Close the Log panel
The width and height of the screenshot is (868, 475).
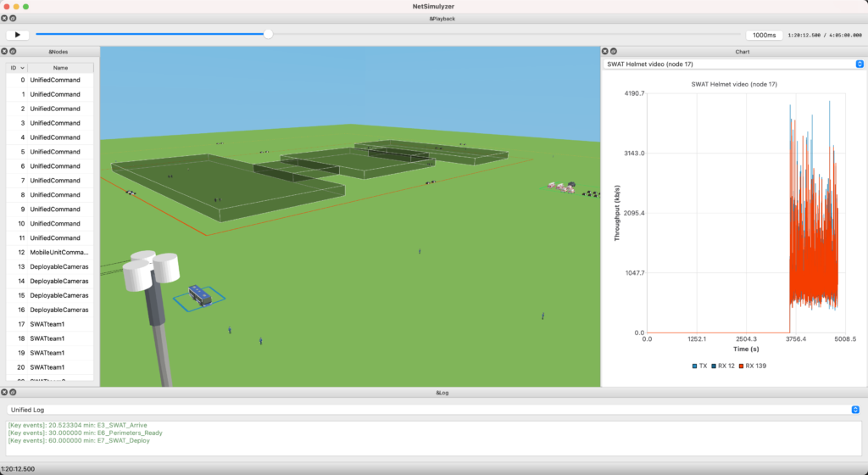click(x=4, y=393)
